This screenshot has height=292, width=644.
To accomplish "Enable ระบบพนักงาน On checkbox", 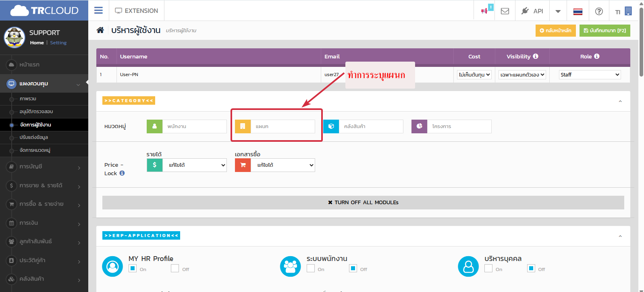I will [x=311, y=269].
